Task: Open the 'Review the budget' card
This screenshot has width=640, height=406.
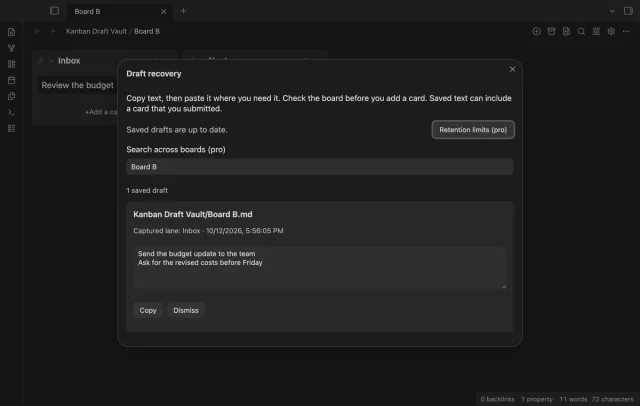Action: pos(78,85)
